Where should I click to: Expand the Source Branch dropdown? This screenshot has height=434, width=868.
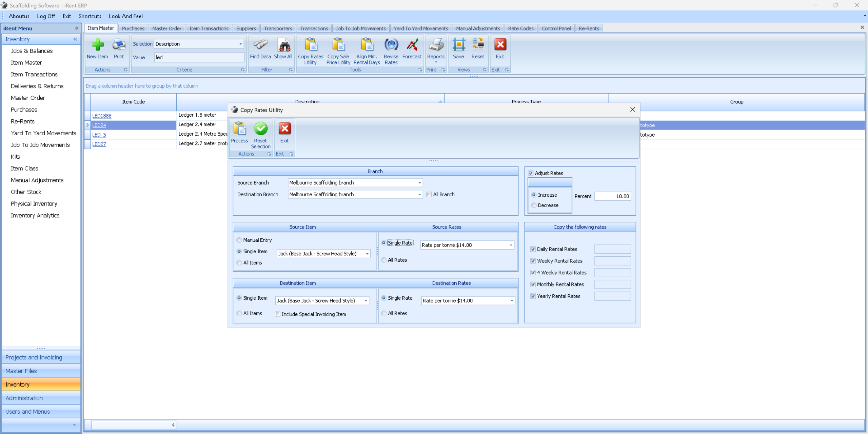point(419,183)
